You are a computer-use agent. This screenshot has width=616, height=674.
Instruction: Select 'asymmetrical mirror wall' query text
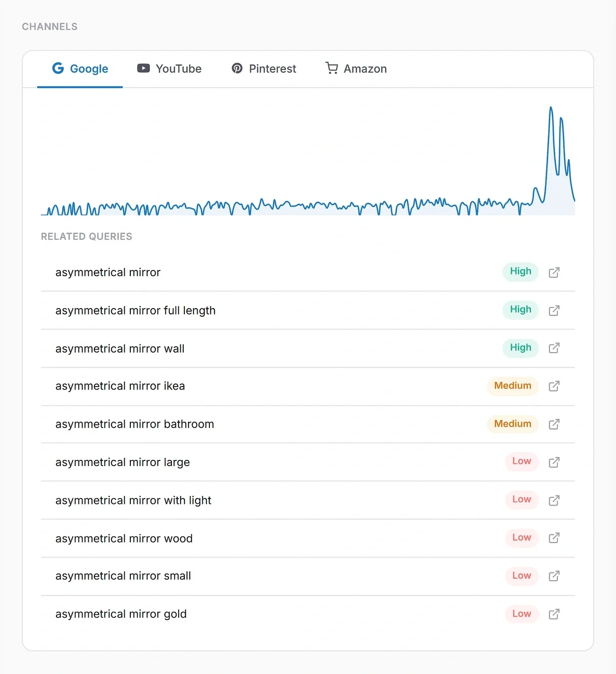coord(120,349)
